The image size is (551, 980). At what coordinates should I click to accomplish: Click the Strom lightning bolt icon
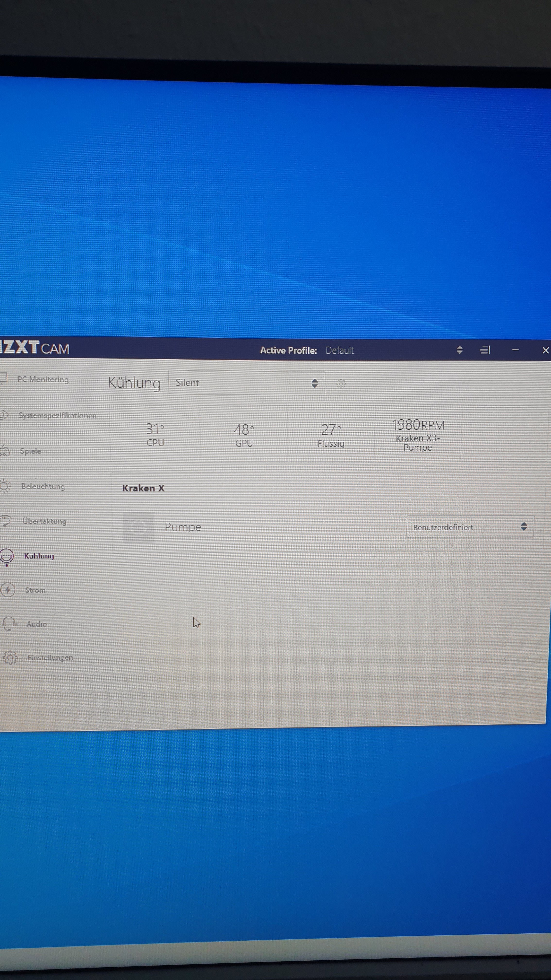point(8,590)
